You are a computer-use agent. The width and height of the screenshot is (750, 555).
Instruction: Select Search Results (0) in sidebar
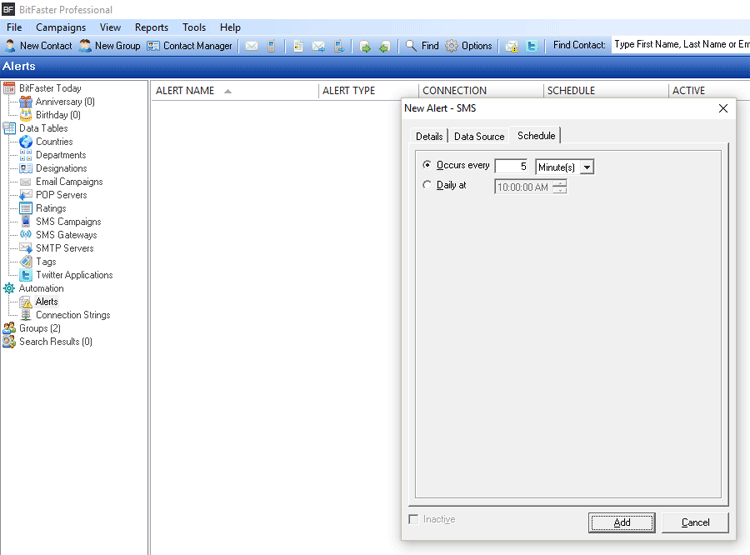pos(55,342)
